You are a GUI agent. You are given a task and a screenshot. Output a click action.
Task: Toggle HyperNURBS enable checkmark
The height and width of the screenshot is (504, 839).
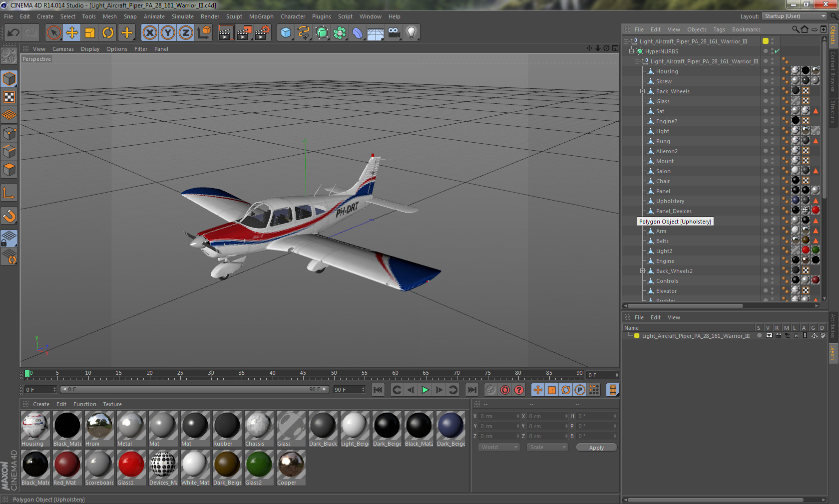pos(777,51)
